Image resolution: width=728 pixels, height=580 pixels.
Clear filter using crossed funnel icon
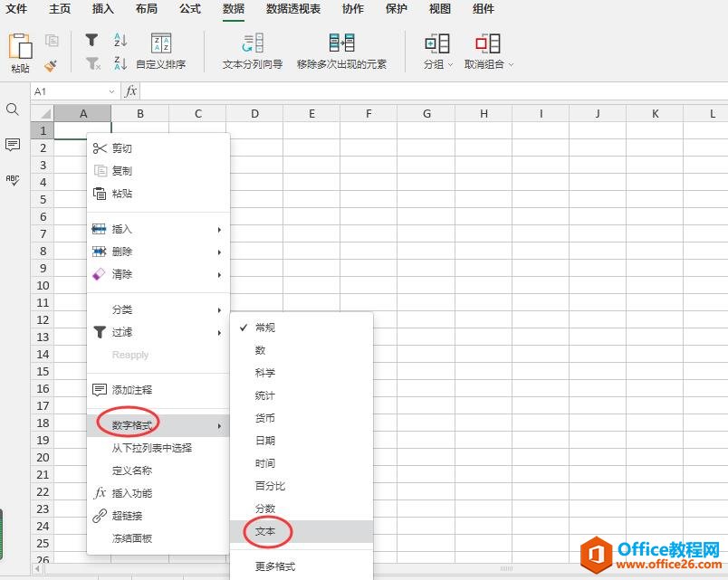(x=93, y=63)
